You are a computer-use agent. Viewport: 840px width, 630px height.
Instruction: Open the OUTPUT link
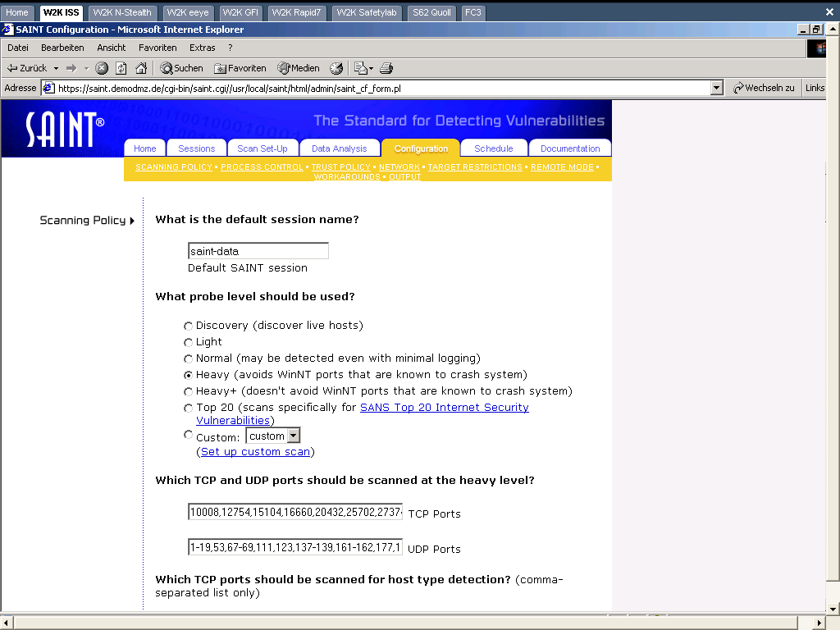[405, 177]
